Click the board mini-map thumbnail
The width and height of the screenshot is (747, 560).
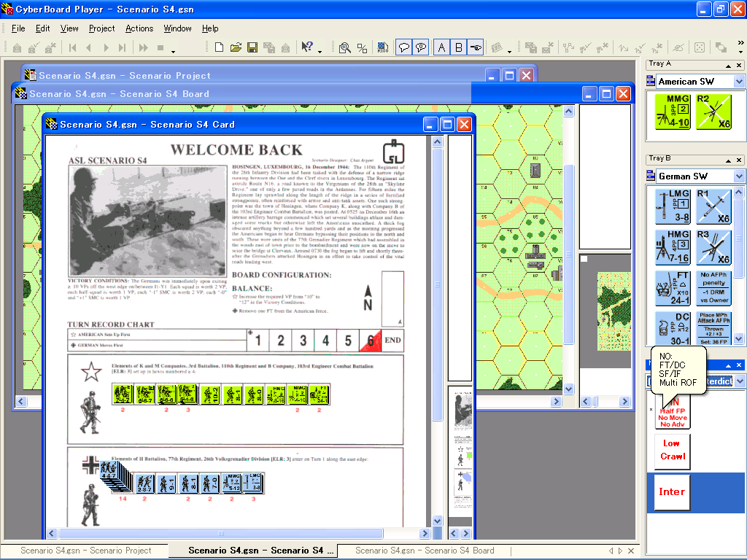click(614, 311)
